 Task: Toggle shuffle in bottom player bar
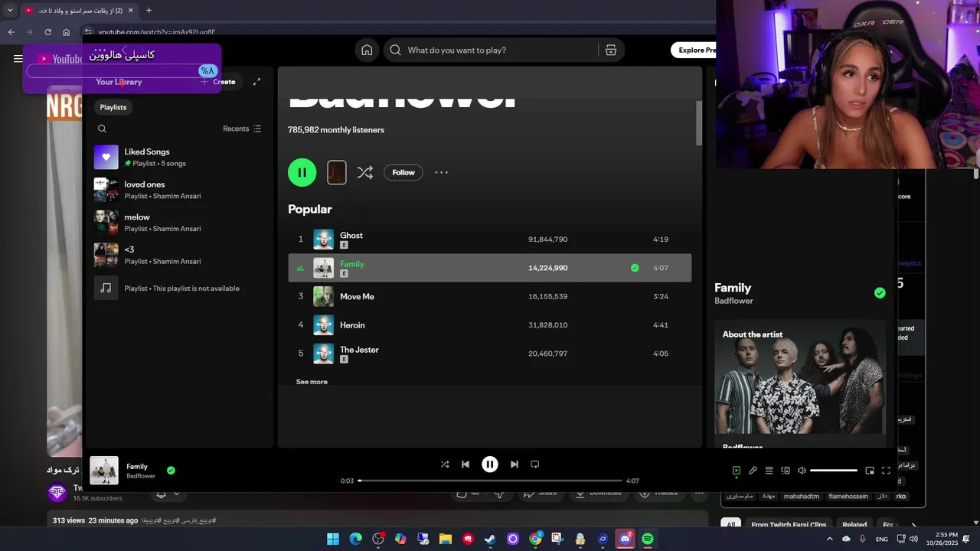pyautogui.click(x=445, y=464)
